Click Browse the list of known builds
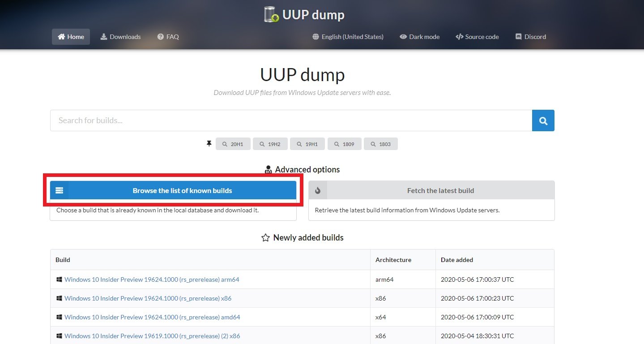The width and height of the screenshot is (644, 344). click(173, 190)
